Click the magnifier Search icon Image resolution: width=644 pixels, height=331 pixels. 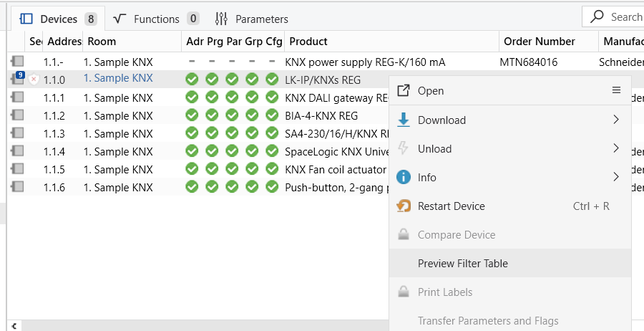click(597, 16)
